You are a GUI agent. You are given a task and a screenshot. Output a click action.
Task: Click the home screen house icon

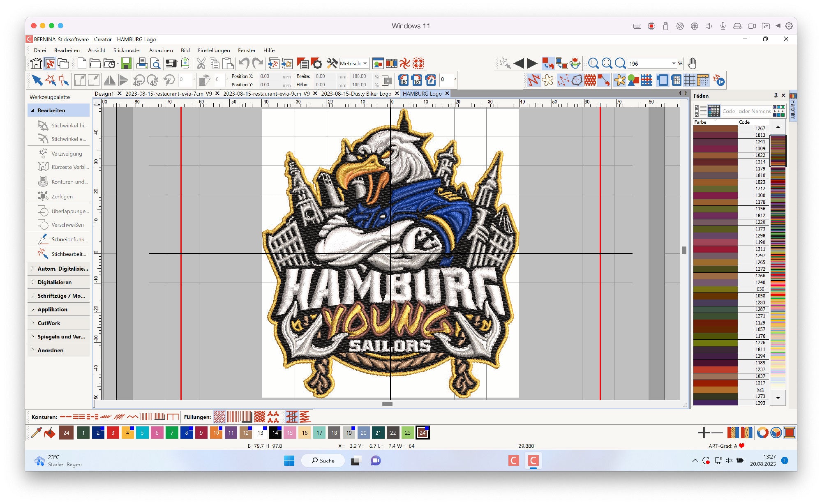[36, 63]
